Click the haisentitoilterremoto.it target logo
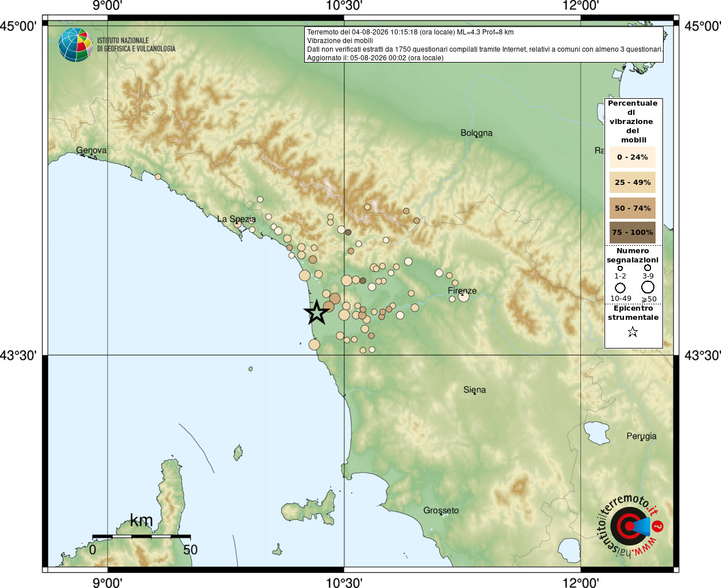The height and width of the screenshot is (588, 721). click(631, 526)
